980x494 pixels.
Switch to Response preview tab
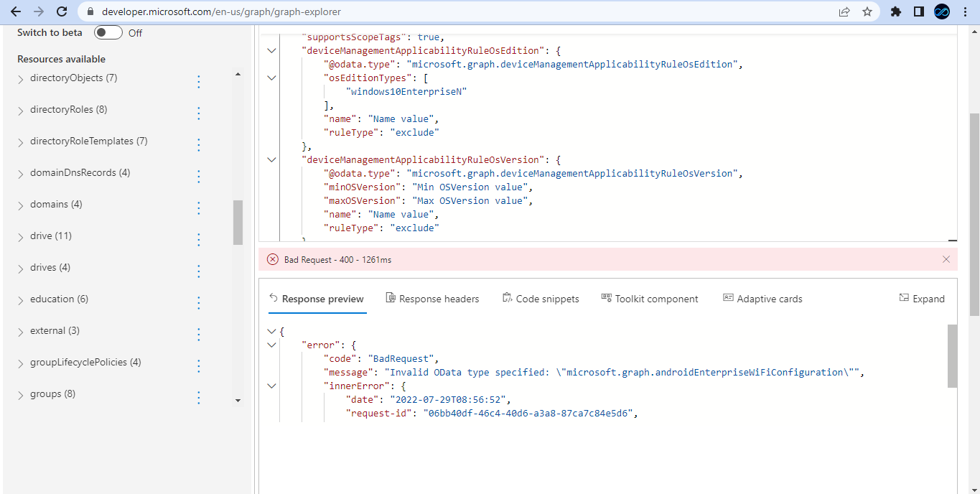[317, 299]
